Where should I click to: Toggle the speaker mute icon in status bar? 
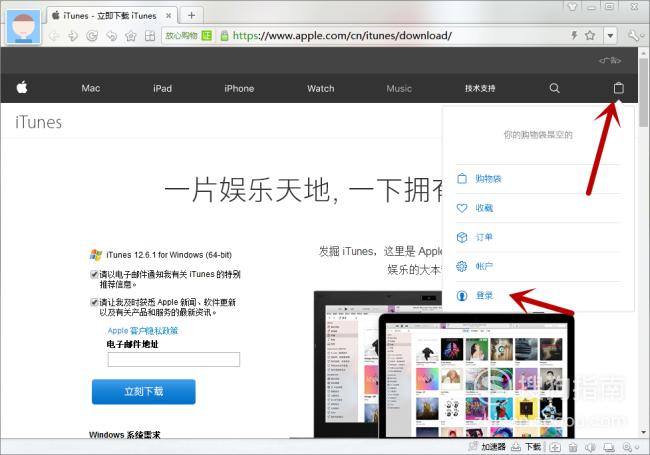pos(590,447)
